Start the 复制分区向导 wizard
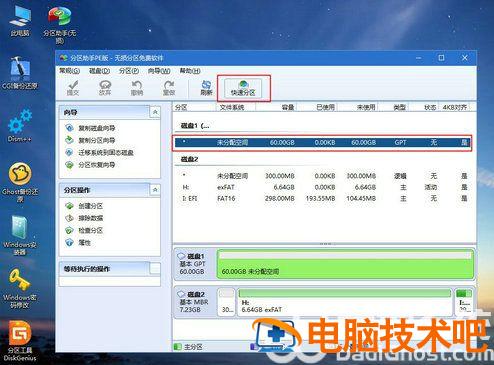This screenshot has height=365, width=494. point(90,140)
